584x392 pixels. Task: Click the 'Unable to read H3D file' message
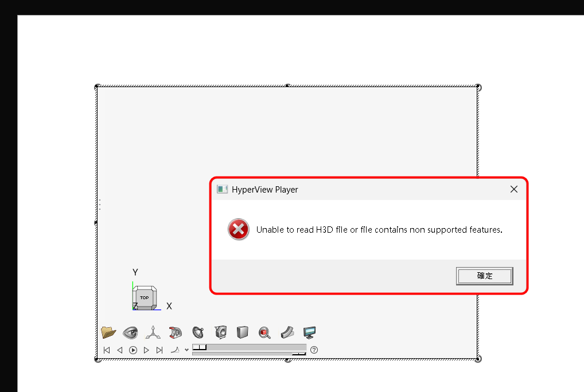point(379,230)
